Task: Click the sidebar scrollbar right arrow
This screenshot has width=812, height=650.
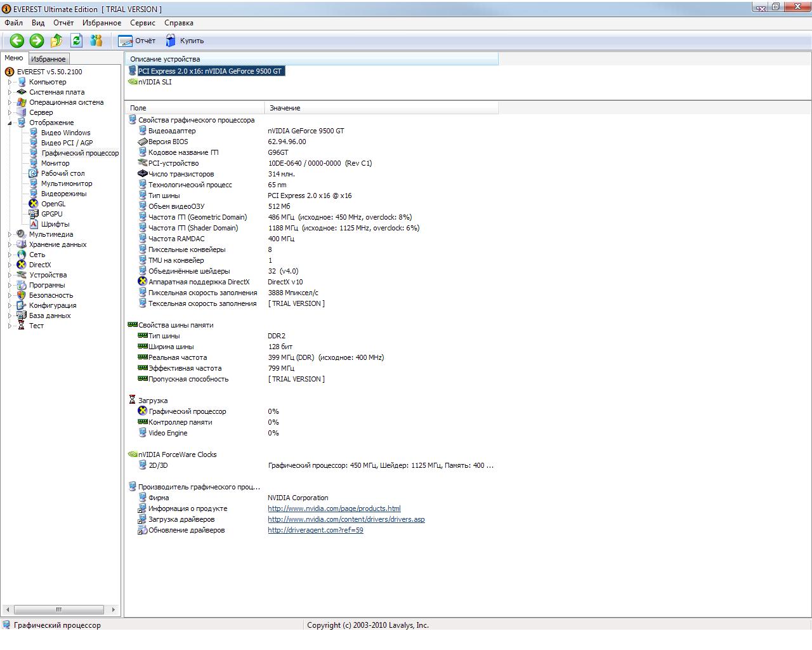Action: 114,609
